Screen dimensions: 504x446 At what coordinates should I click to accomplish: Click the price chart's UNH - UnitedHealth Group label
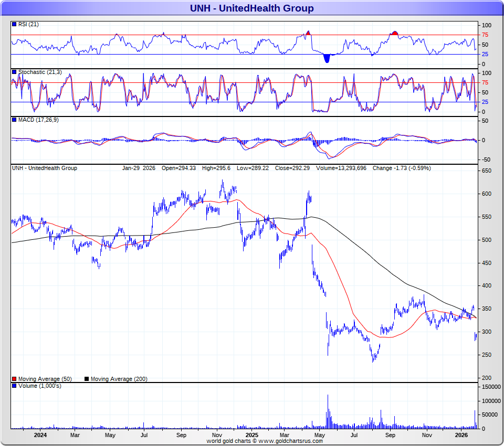[x=44, y=168]
